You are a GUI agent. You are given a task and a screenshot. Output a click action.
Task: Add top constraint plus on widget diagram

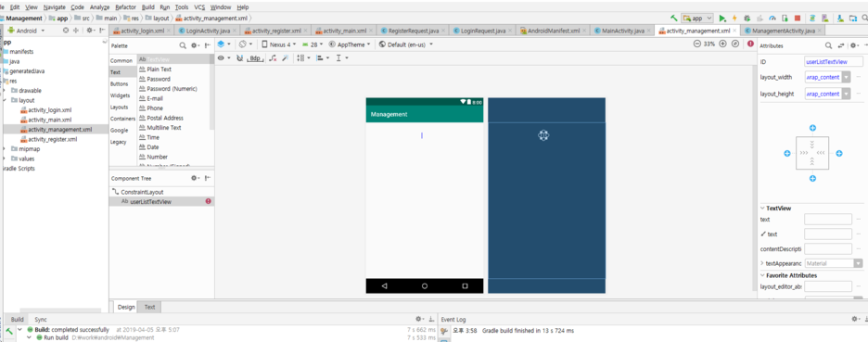812,128
